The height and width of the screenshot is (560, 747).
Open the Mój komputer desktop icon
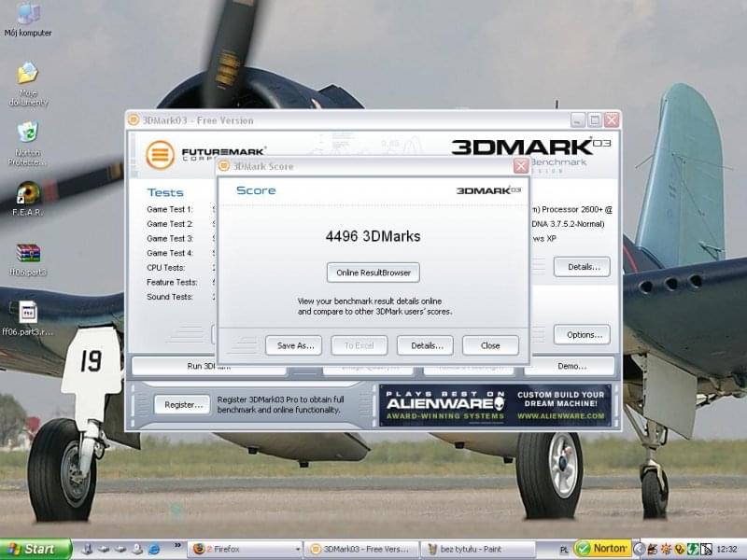(x=28, y=15)
